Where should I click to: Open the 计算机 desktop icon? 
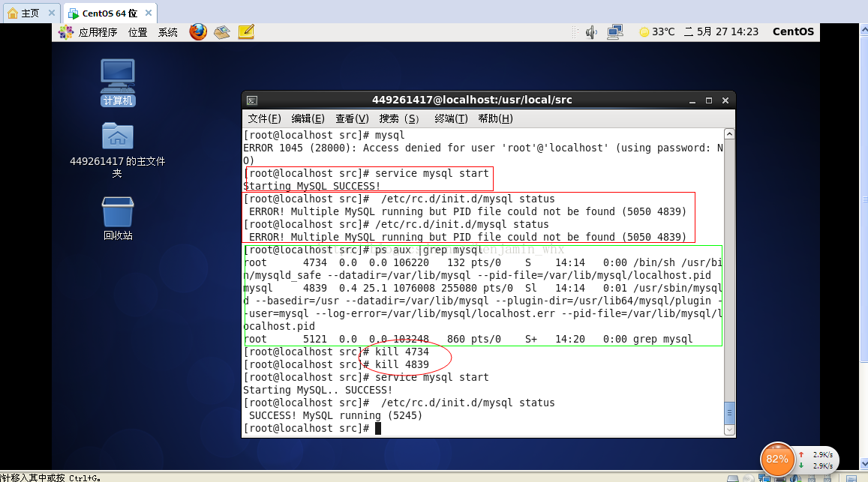coord(117,82)
